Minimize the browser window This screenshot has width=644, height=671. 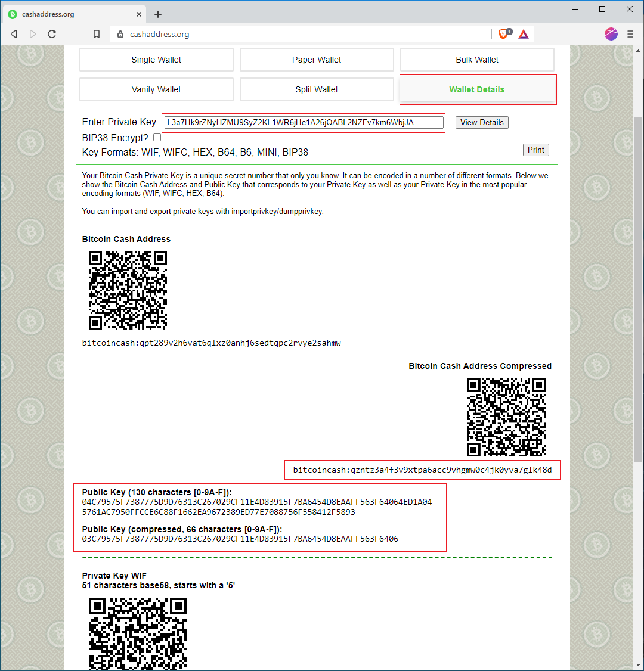pos(575,9)
